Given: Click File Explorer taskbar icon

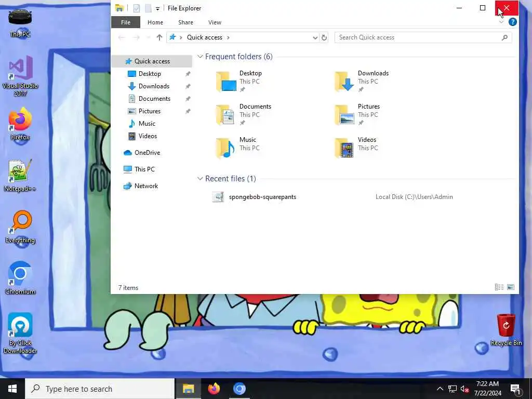Looking at the screenshot, I should point(188,389).
